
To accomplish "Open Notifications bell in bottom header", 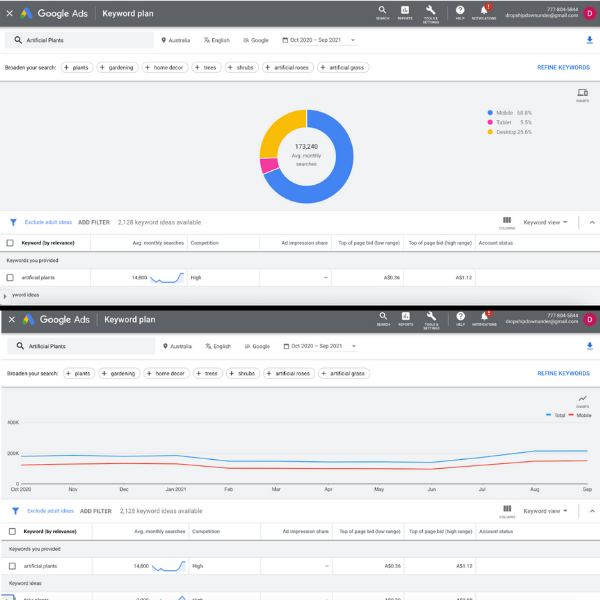I will (x=484, y=318).
